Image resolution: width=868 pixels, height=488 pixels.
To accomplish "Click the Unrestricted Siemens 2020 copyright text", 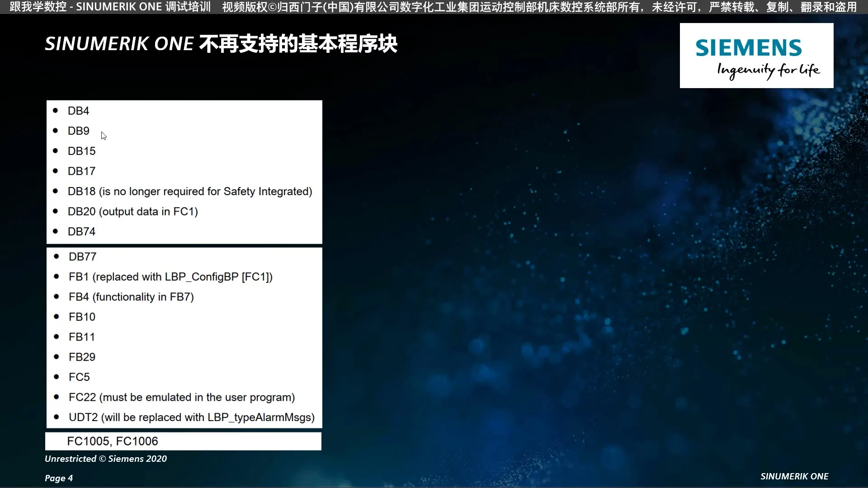I will [105, 459].
